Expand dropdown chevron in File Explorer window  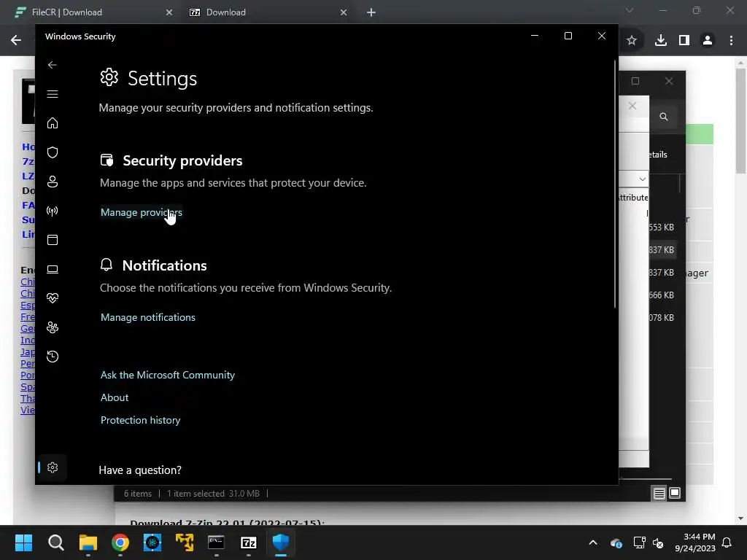click(642, 179)
